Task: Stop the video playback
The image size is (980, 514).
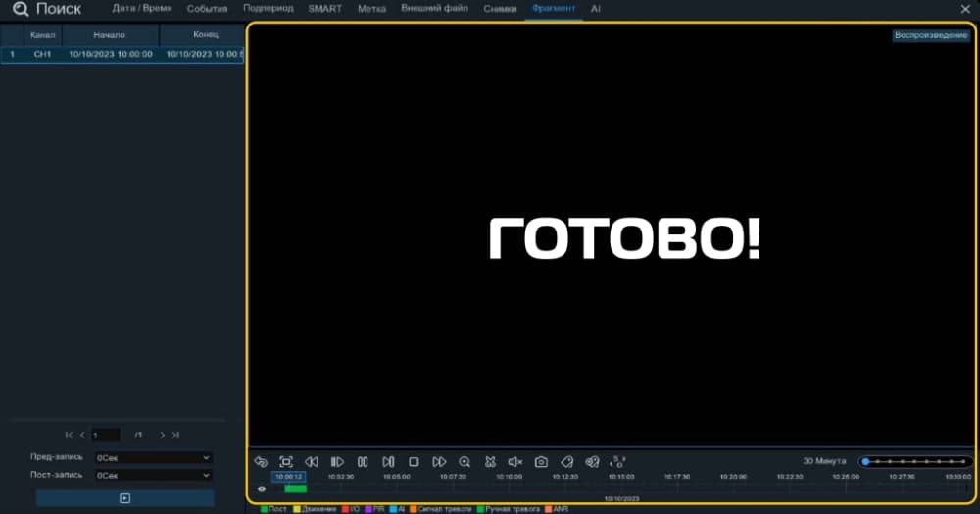Action: pos(414,461)
